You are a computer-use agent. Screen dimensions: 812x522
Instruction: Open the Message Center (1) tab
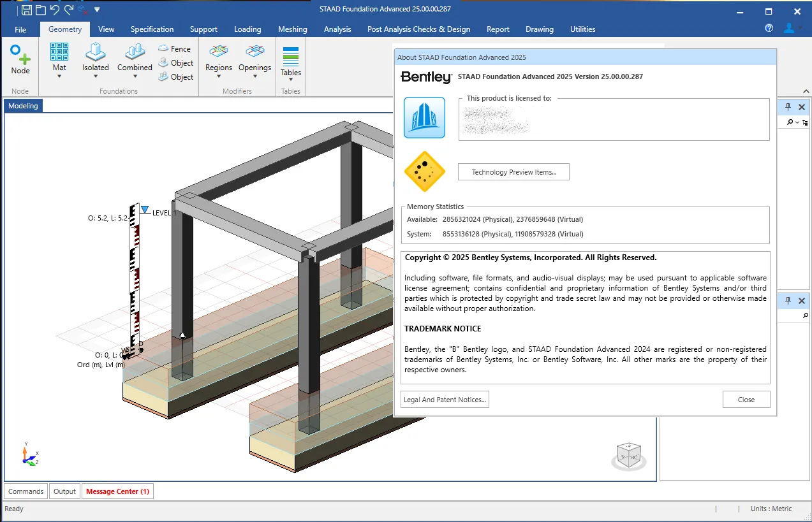[117, 491]
